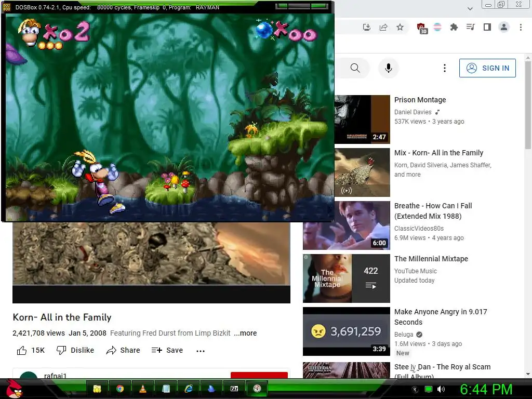This screenshot has height=399, width=532.
Task: Click the DOSBox title bar icon
Action: 7,7
